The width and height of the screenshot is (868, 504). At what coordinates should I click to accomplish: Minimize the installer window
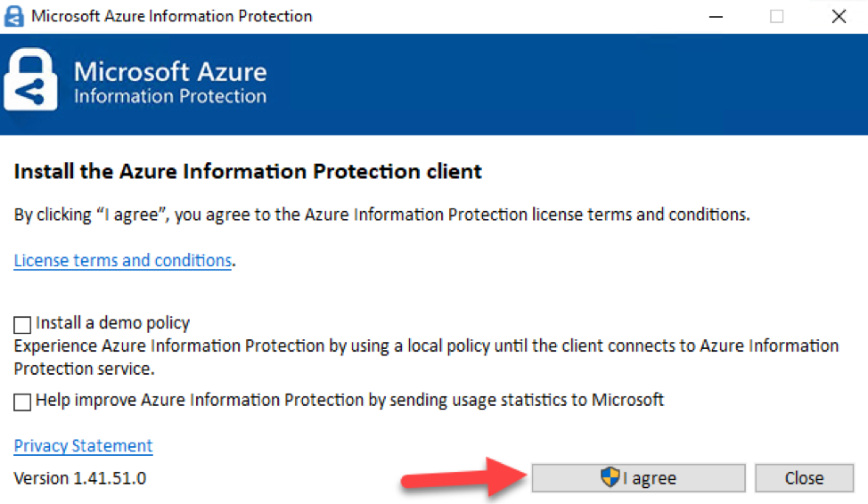pyautogui.click(x=716, y=17)
